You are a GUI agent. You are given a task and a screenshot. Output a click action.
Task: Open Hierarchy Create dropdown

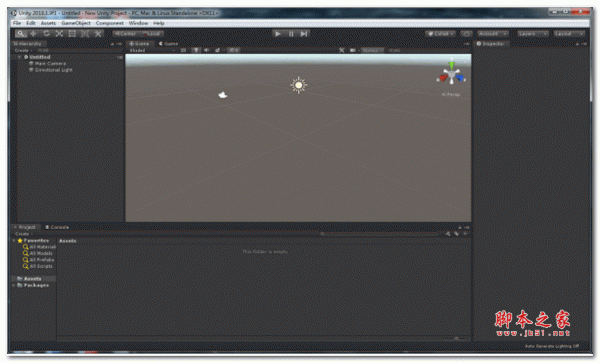click(23, 50)
